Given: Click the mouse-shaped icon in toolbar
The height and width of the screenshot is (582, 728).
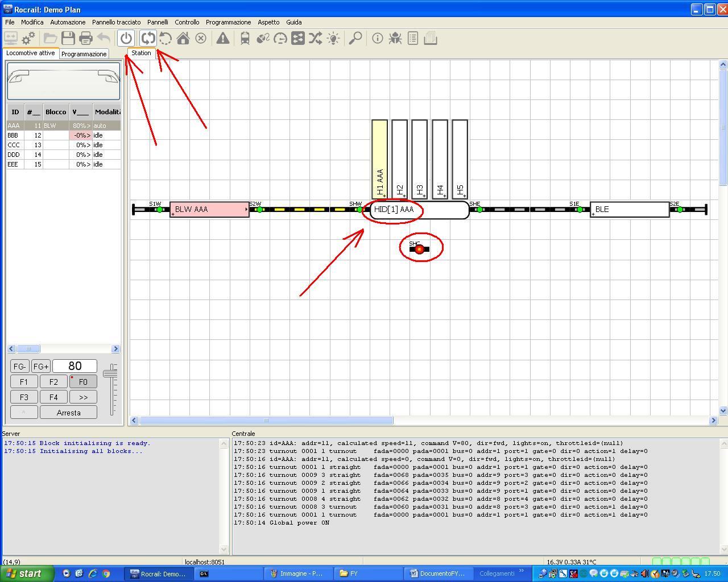Looking at the screenshot, I should 263,39.
